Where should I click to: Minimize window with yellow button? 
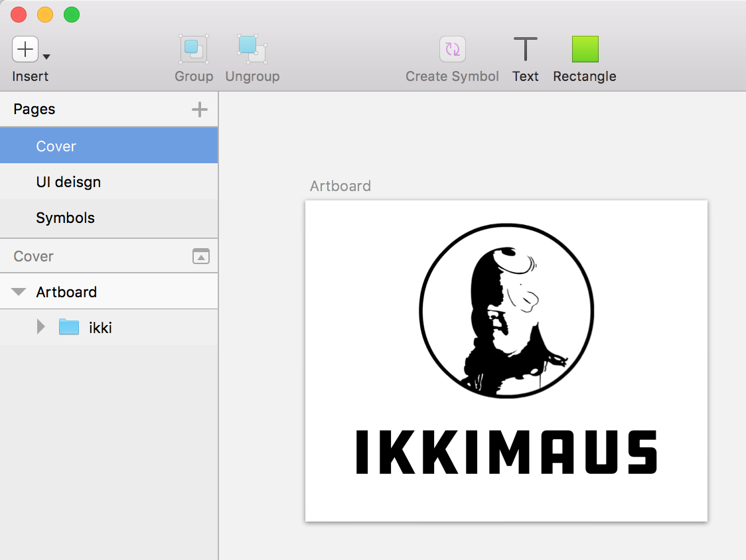tap(45, 15)
